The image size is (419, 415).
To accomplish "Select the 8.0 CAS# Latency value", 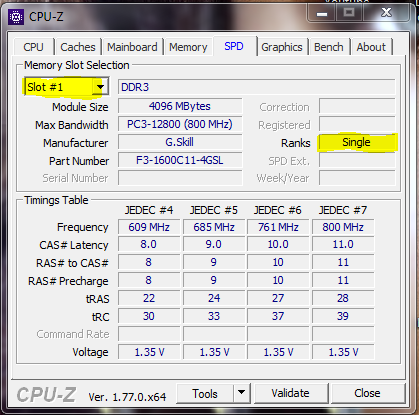I will pos(149,244).
